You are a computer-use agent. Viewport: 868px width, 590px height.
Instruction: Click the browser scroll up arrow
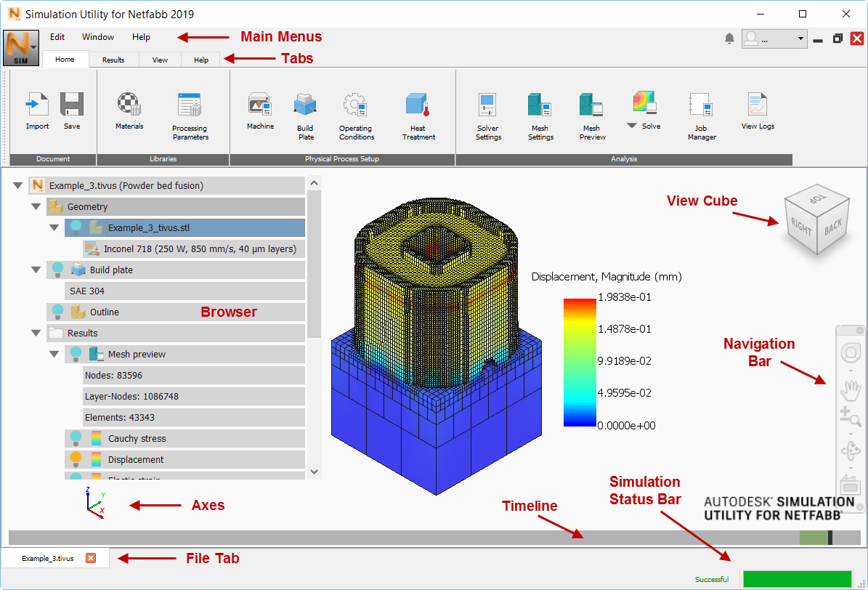pos(314,183)
